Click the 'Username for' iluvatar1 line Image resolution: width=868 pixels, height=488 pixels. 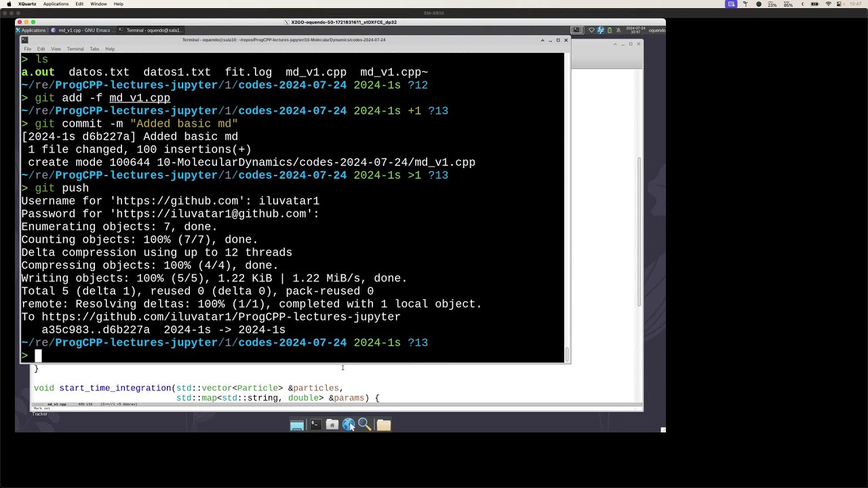(170, 201)
